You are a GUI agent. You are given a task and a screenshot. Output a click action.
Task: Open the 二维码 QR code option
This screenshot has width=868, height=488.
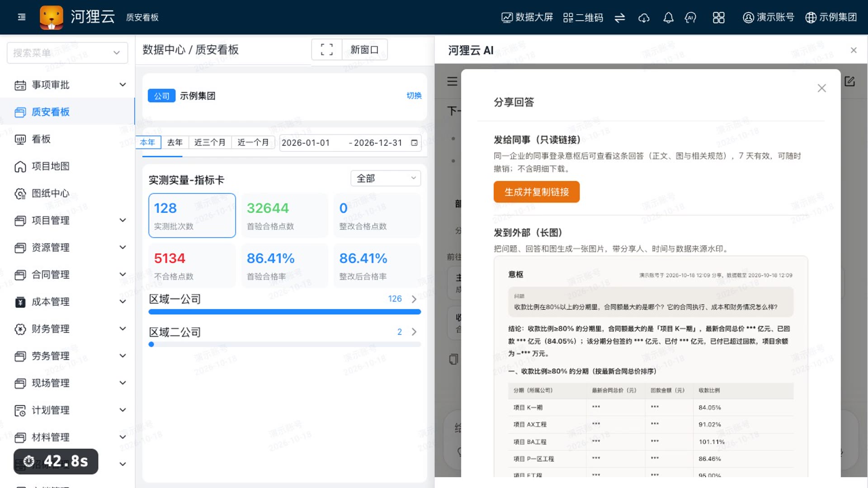coord(583,17)
